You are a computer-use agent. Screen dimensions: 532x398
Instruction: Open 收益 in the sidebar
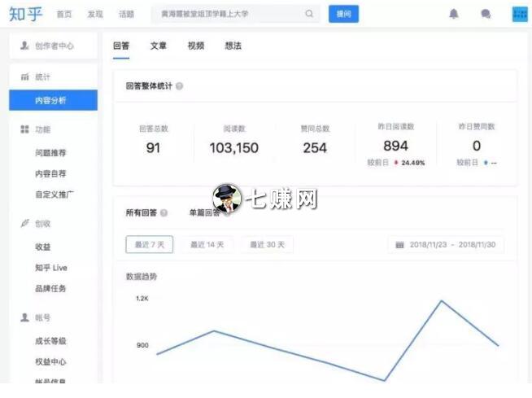pos(43,247)
